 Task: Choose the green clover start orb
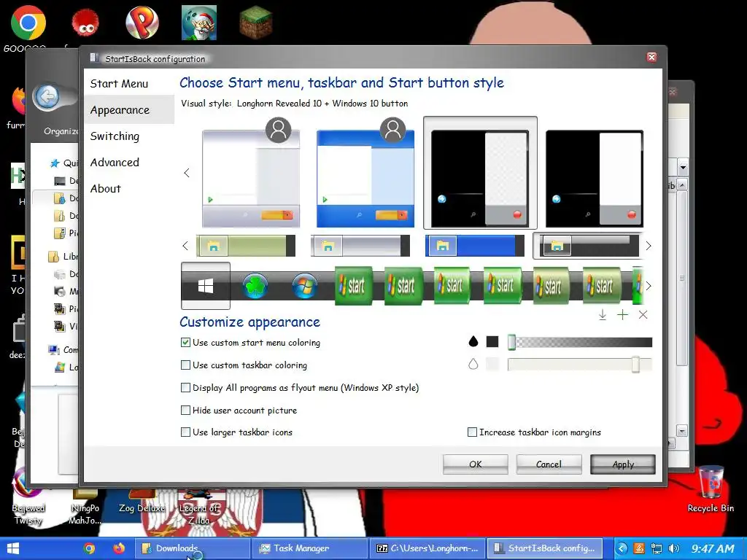coord(255,286)
